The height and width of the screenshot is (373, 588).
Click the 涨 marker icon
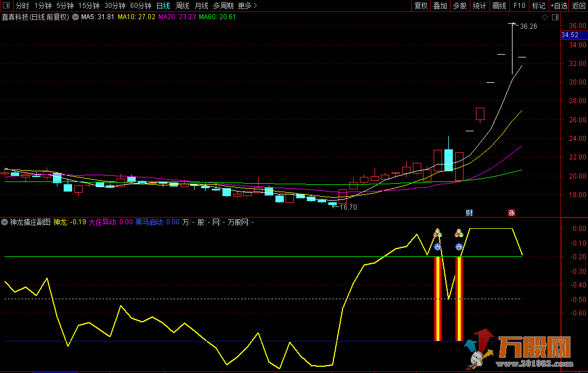pyautogui.click(x=511, y=213)
